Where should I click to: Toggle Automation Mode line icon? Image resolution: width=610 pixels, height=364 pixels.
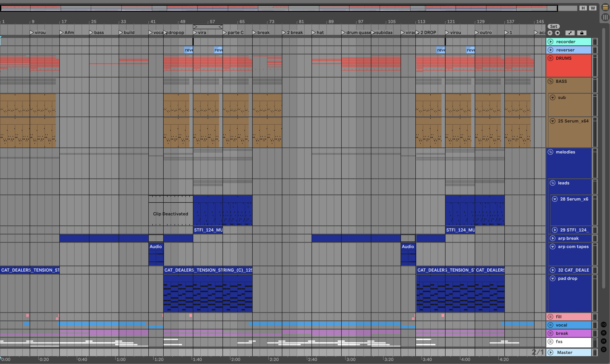(570, 33)
